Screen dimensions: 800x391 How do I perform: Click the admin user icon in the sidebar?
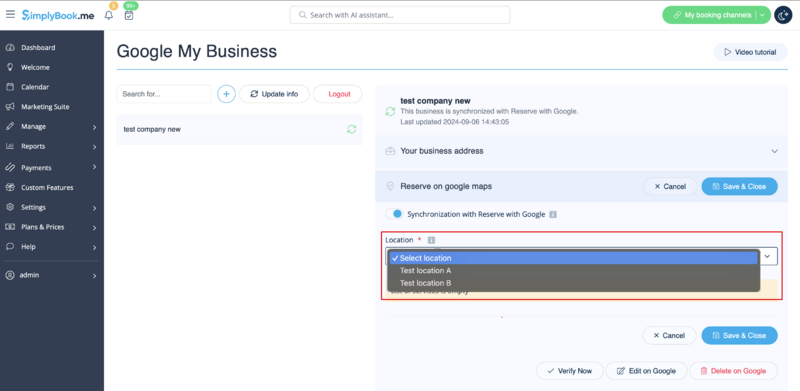[x=10, y=275]
